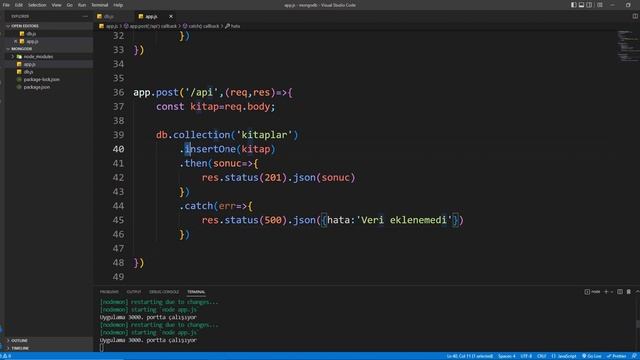Switch to the db.js editor tab
Image resolution: width=640 pixels, height=360 pixels.
(109, 16)
